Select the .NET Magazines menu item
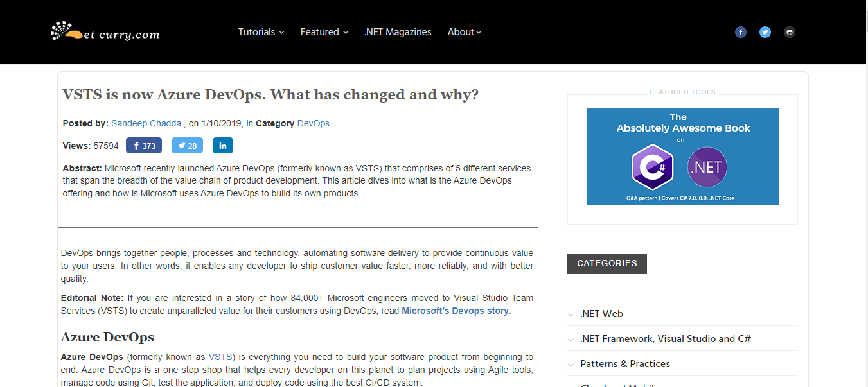Screen dimensions: 868x387 coord(398,31)
